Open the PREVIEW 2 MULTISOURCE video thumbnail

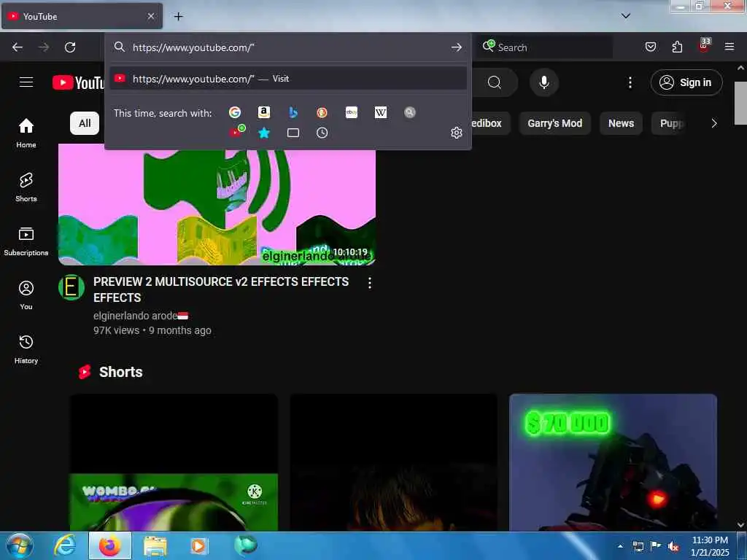217,205
